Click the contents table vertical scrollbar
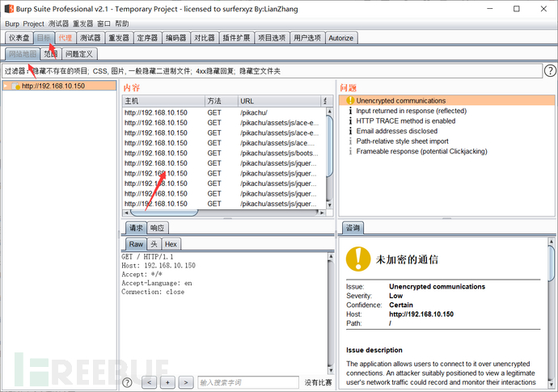Viewport: 558px width, 392px height. pos(329,145)
